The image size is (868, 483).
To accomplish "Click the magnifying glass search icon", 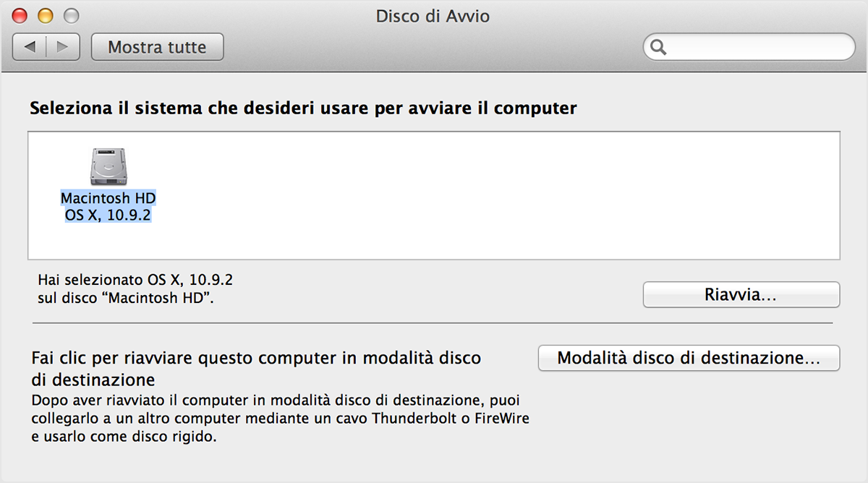I will [658, 48].
